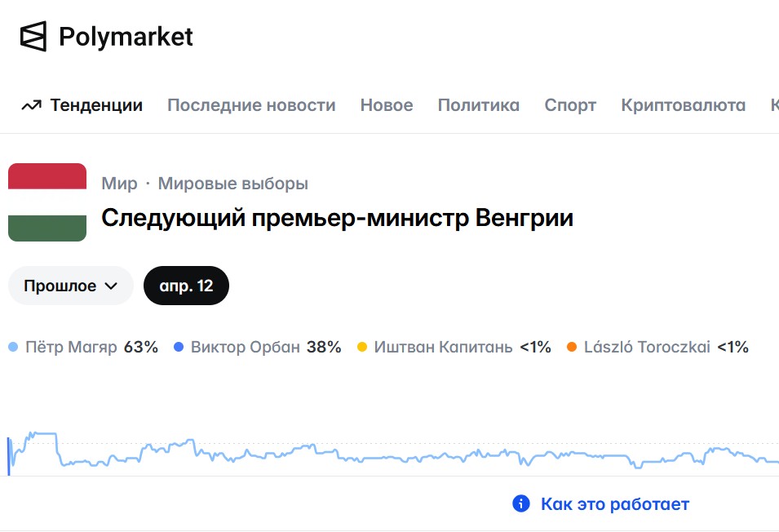Screen dimensions: 779x532
Task: Open the Спорт category
Action: pos(570,105)
